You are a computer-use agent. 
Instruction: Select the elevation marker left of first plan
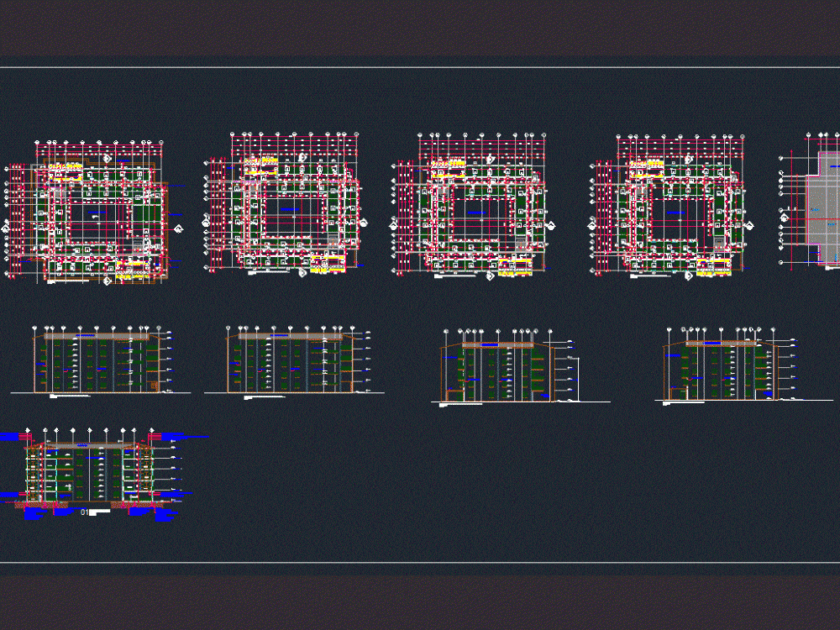[x=7, y=228]
